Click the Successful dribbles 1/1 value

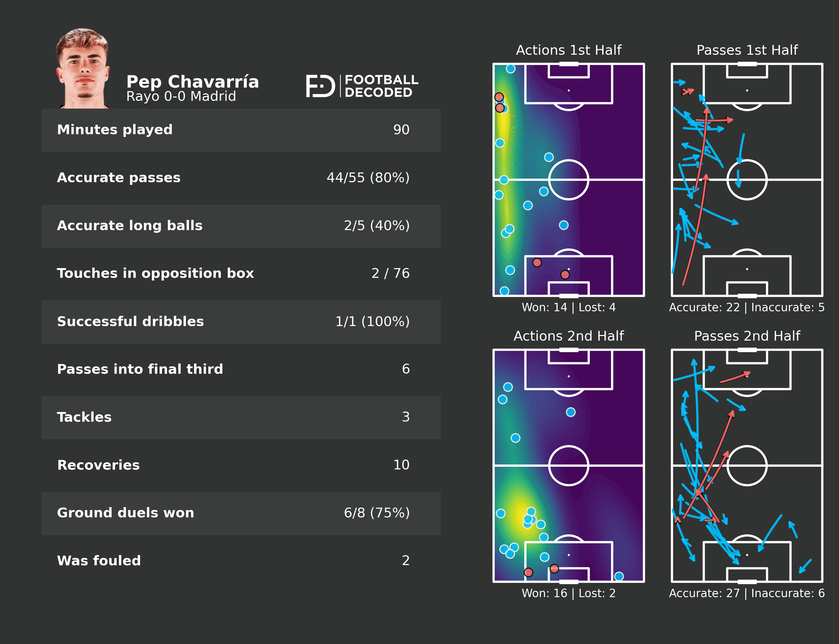tap(372, 321)
